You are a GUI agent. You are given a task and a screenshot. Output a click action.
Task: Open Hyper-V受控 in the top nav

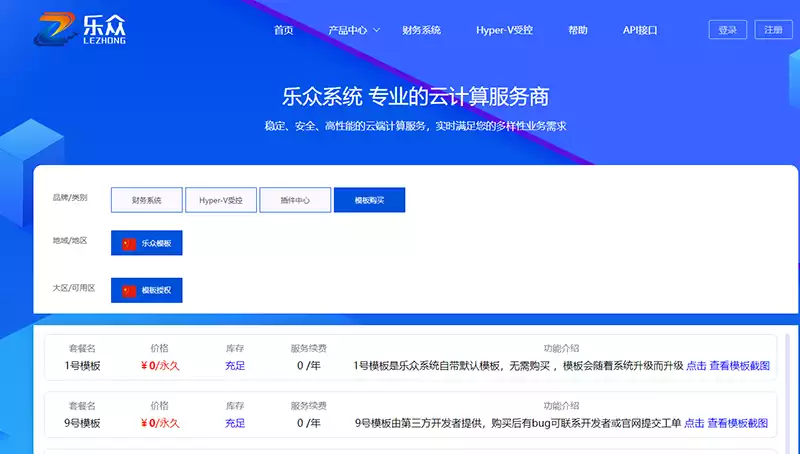[505, 30]
